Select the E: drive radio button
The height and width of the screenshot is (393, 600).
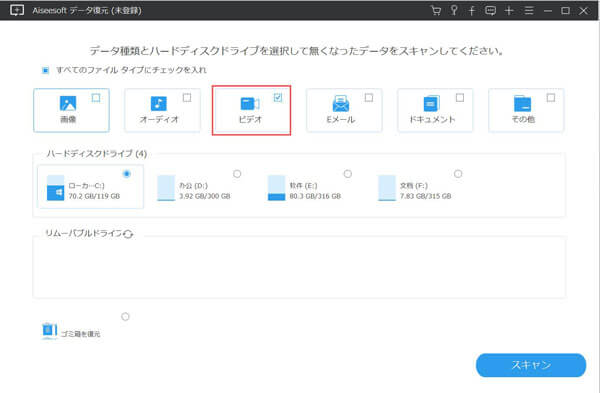tap(347, 174)
